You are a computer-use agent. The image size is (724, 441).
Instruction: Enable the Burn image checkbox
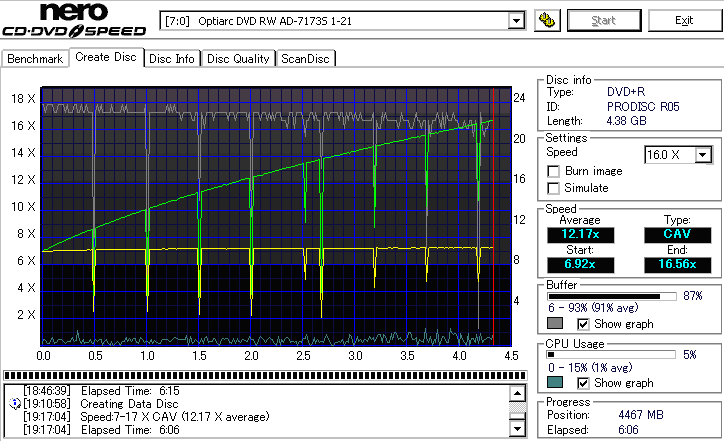554,171
